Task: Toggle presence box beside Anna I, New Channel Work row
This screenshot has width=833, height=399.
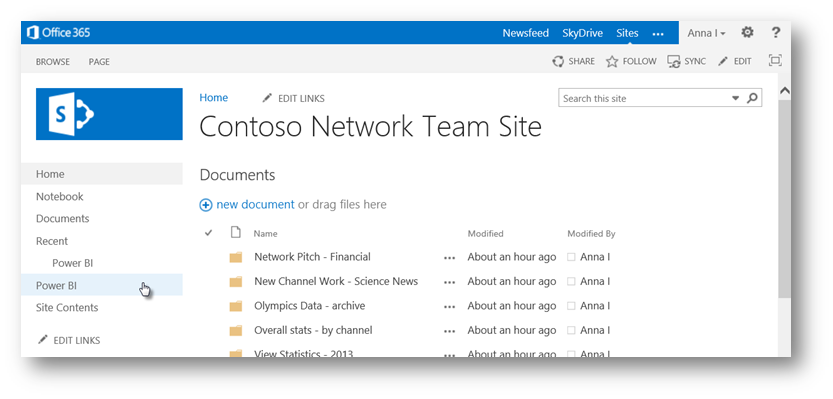Action: click(x=571, y=282)
